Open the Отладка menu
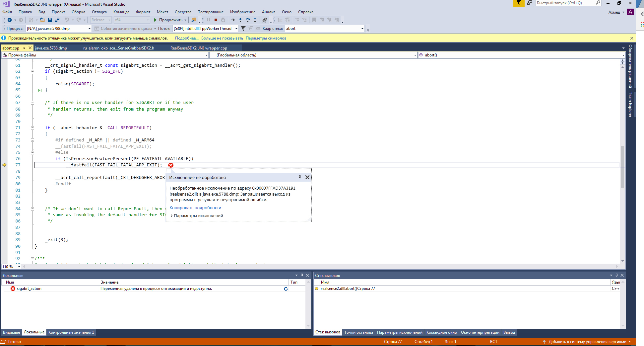This screenshot has height=346, width=644. pos(99,12)
